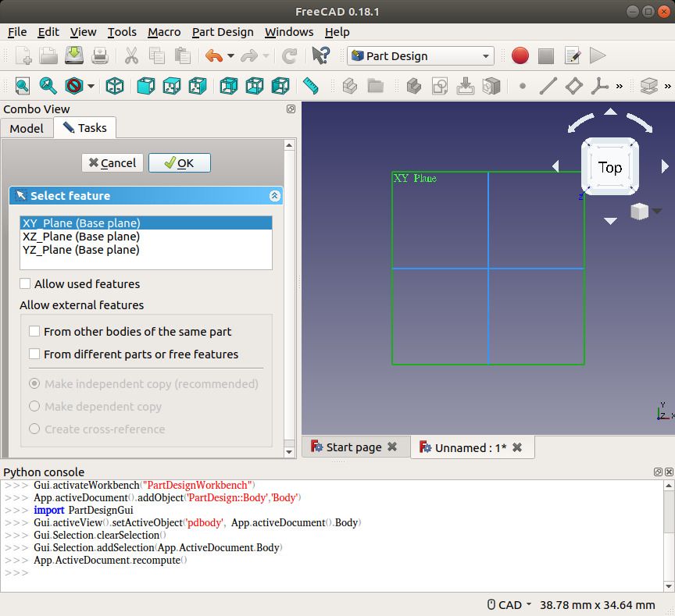The height and width of the screenshot is (616, 675).
Task: Click the Top face of navigation cube
Action: (x=610, y=167)
